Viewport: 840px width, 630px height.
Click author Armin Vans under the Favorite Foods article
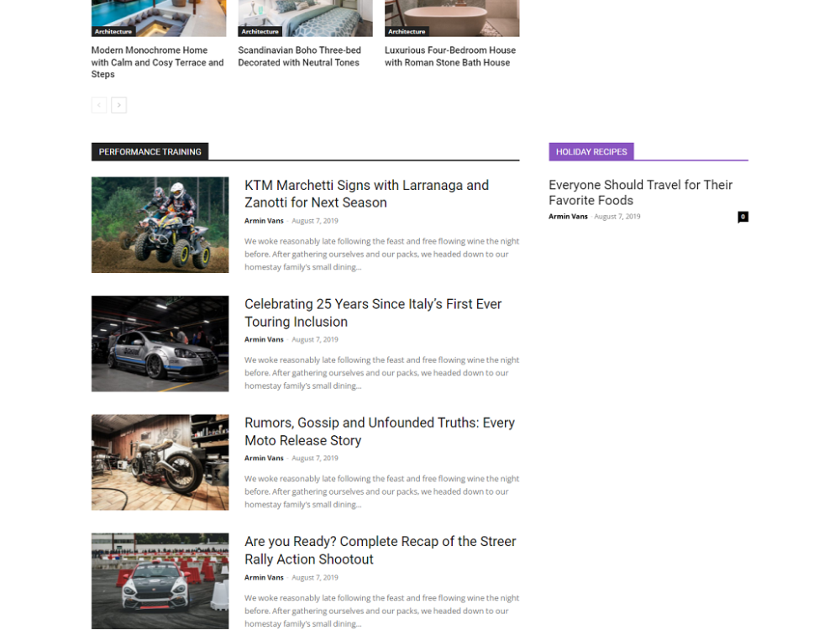pos(569,217)
